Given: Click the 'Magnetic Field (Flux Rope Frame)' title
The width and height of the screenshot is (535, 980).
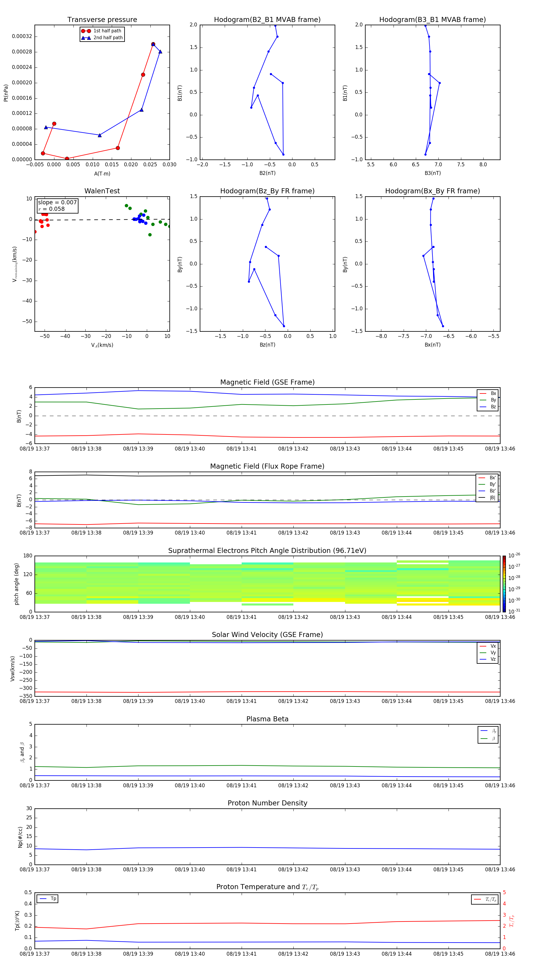Looking at the screenshot, I should click(x=267, y=467).
